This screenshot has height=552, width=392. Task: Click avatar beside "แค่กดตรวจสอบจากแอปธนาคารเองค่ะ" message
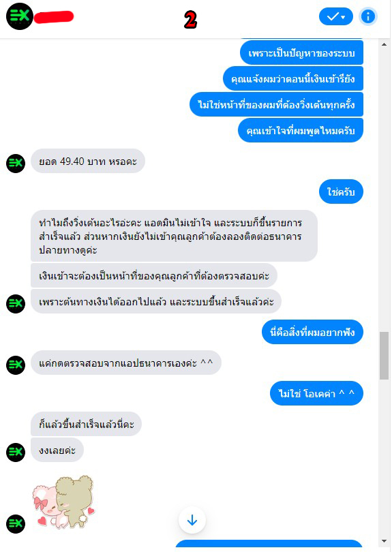tap(16, 365)
